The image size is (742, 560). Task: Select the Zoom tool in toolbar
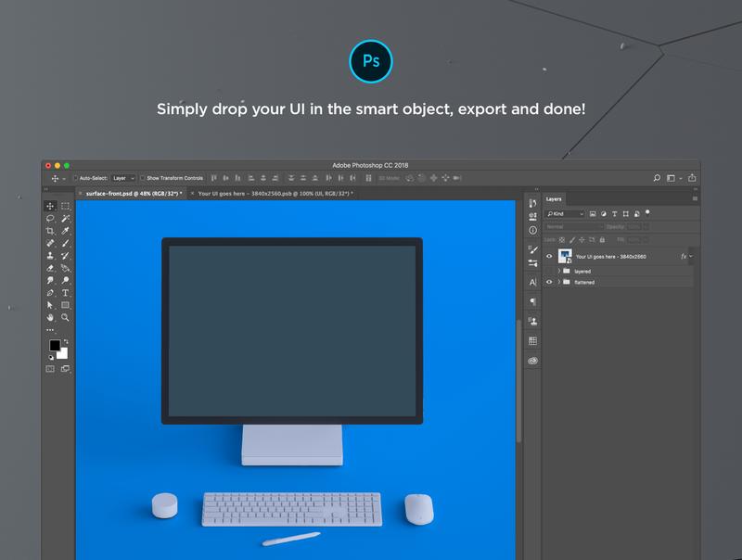66,317
